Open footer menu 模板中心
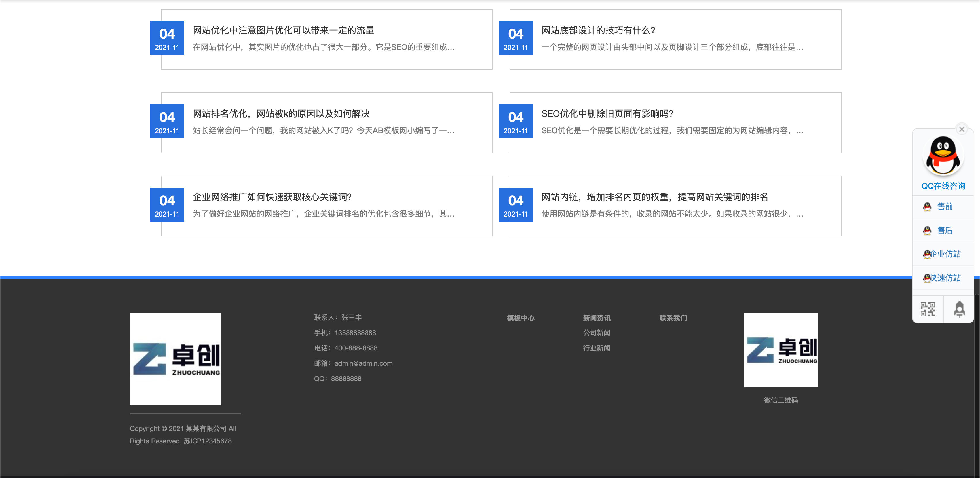The height and width of the screenshot is (478, 980). pyautogui.click(x=520, y=318)
